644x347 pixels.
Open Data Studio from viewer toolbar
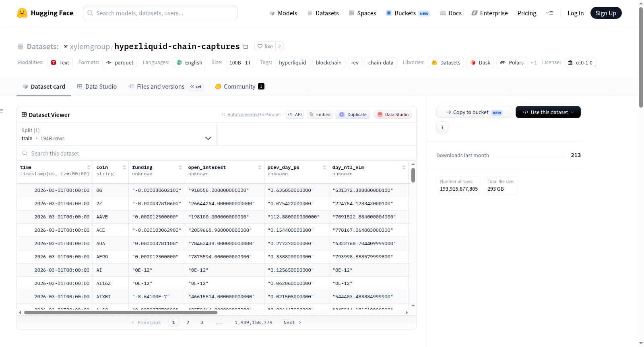(393, 114)
